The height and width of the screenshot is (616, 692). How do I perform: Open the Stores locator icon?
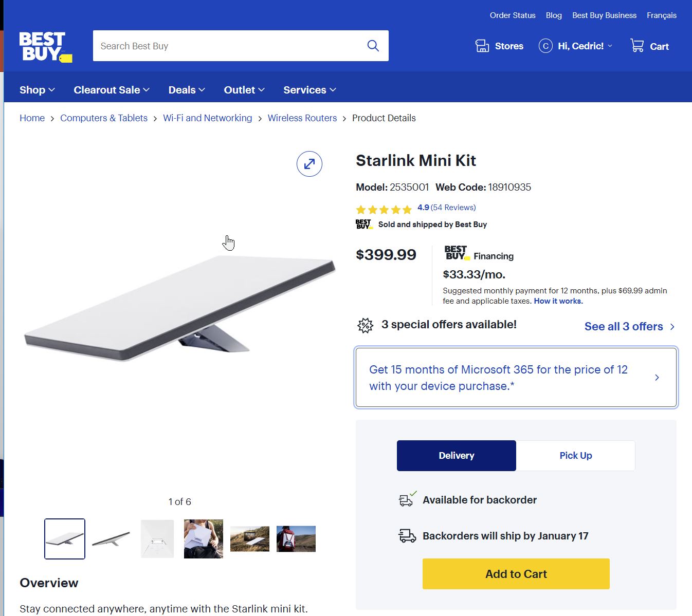[482, 46]
